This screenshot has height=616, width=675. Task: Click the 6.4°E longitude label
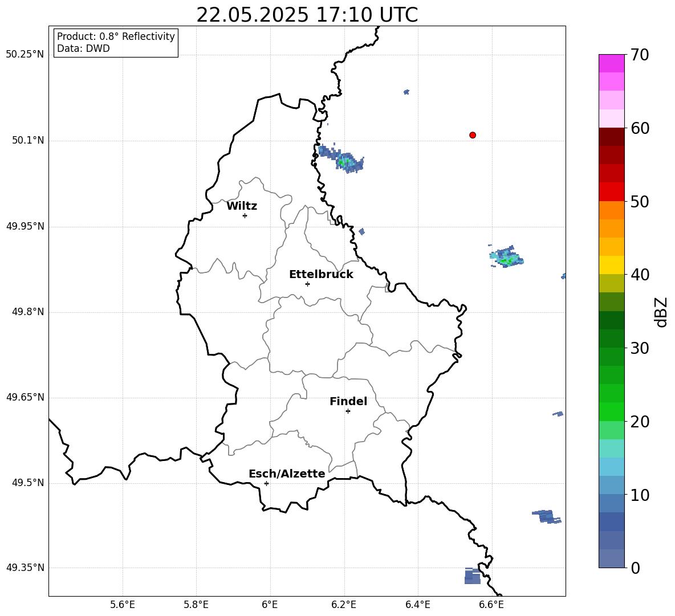point(417,605)
